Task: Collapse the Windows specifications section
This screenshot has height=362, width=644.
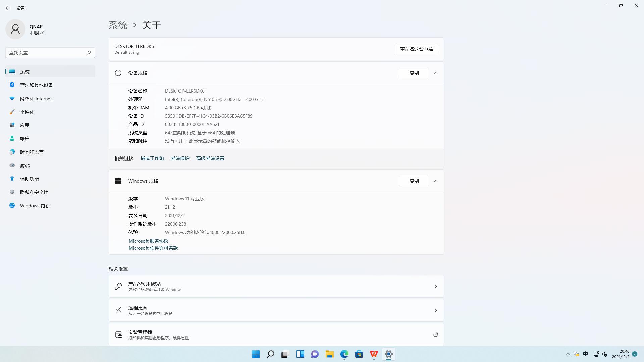Action: (436, 181)
